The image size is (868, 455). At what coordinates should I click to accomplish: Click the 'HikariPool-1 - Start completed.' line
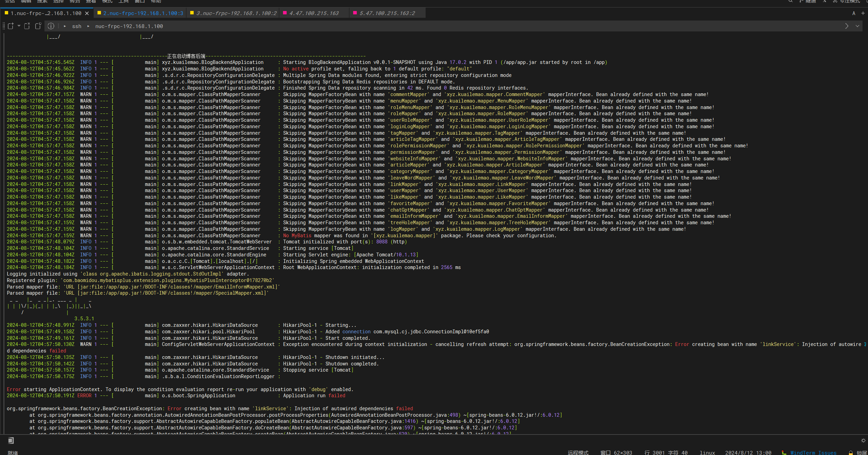click(x=189, y=338)
